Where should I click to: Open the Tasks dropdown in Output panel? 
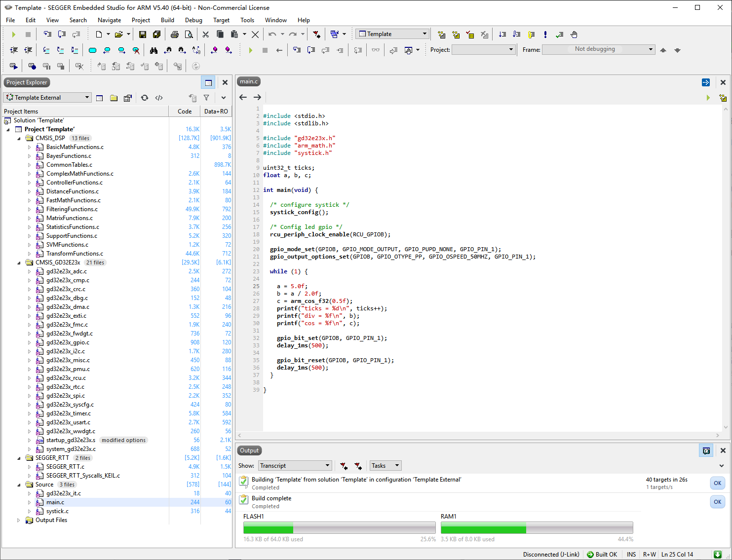(x=386, y=466)
